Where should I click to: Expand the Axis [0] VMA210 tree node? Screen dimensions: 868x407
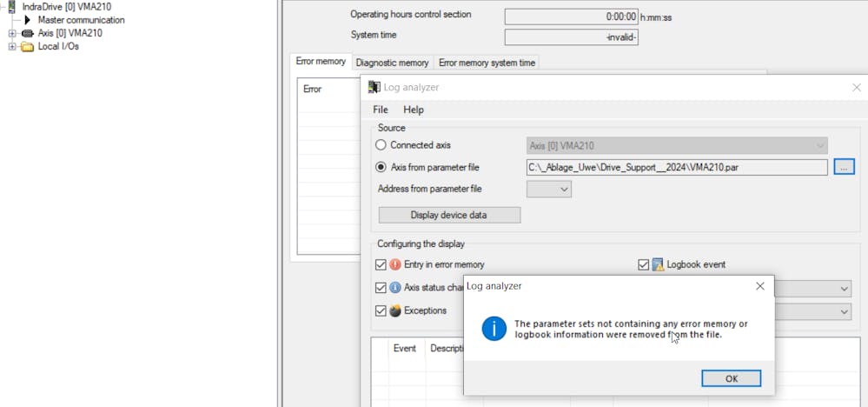pos(12,33)
